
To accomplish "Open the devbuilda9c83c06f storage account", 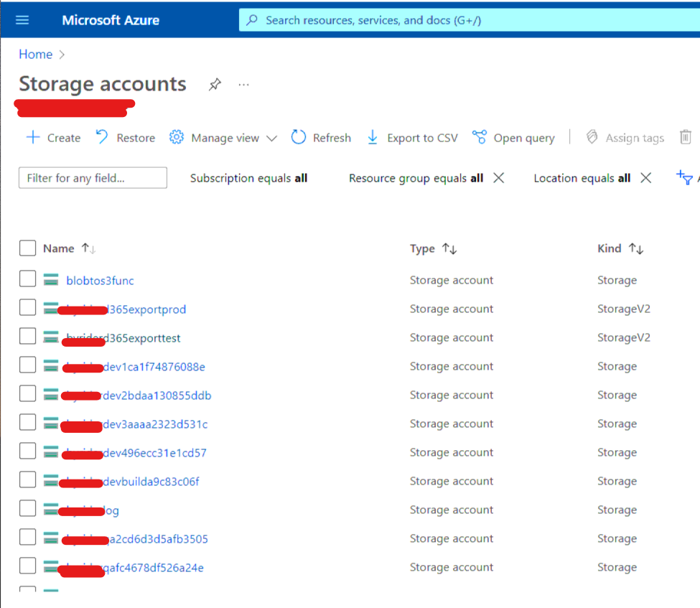I will pyautogui.click(x=133, y=482).
